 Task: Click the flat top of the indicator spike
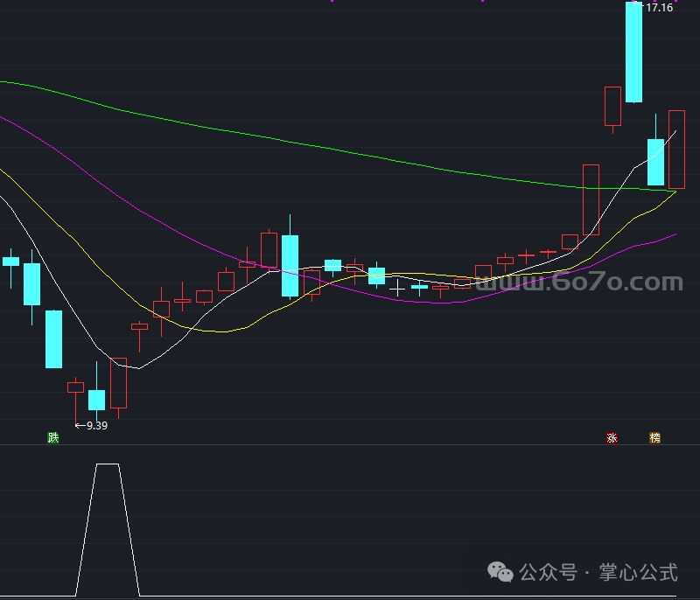pyautogui.click(x=108, y=464)
